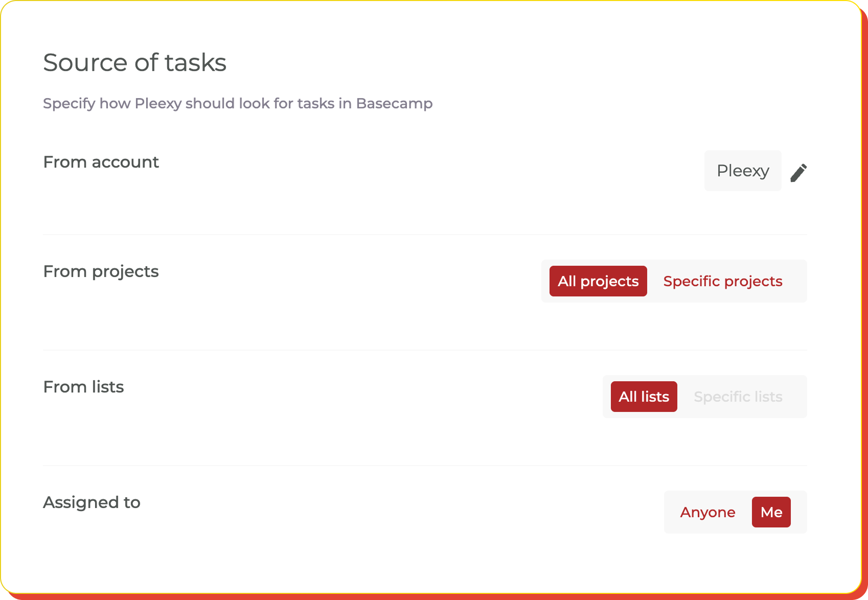Enable the "All lists" option
Image resolution: width=868 pixels, height=600 pixels.
pos(644,397)
